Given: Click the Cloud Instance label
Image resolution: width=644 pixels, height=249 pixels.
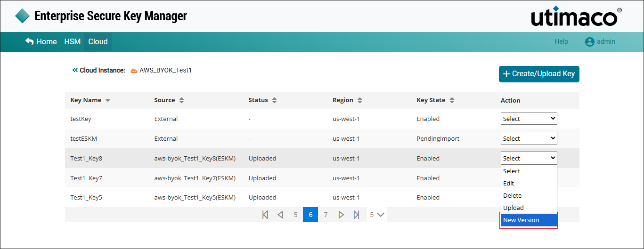Looking at the screenshot, I should coord(102,70).
